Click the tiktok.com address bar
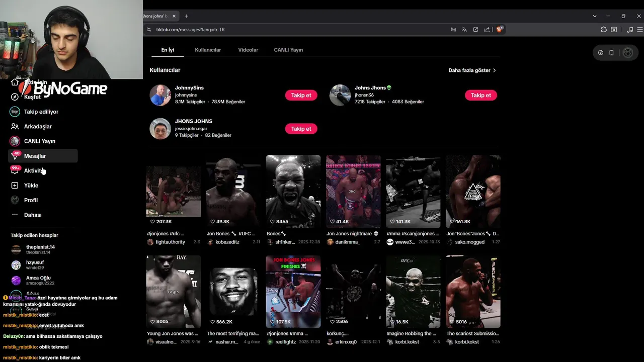The width and height of the screenshot is (644, 362). [x=297, y=30]
